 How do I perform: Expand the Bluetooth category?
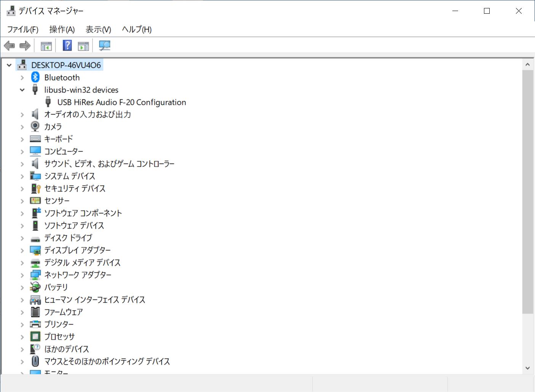click(x=22, y=78)
